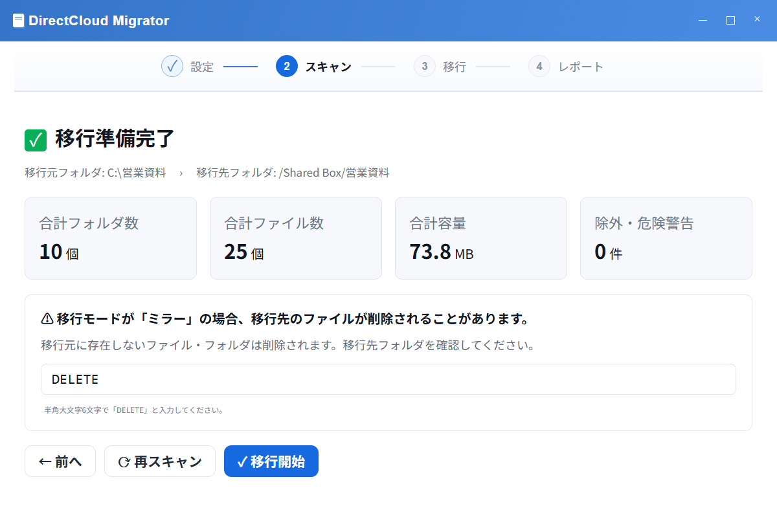Click the 25 個 file count value
The image size is (777, 532).
244,252
